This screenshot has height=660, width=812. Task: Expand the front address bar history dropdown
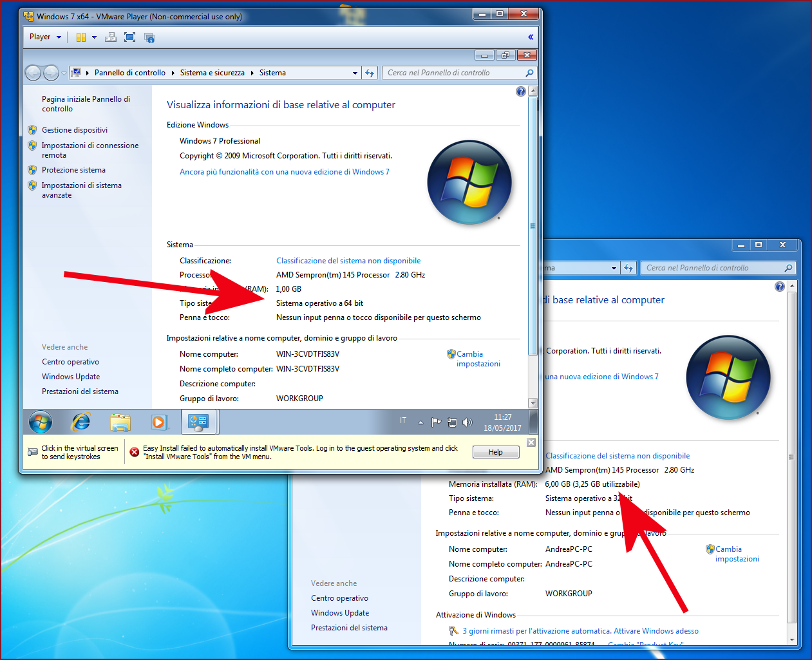[x=355, y=73]
